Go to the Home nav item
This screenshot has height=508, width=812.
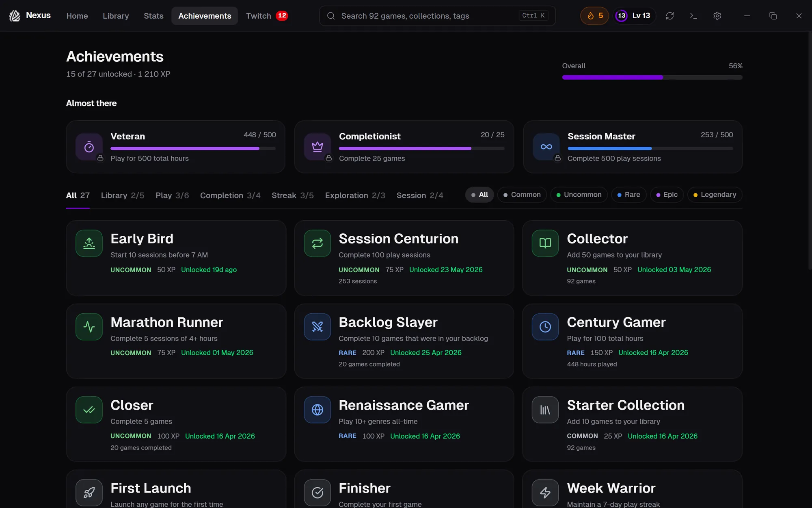click(77, 16)
